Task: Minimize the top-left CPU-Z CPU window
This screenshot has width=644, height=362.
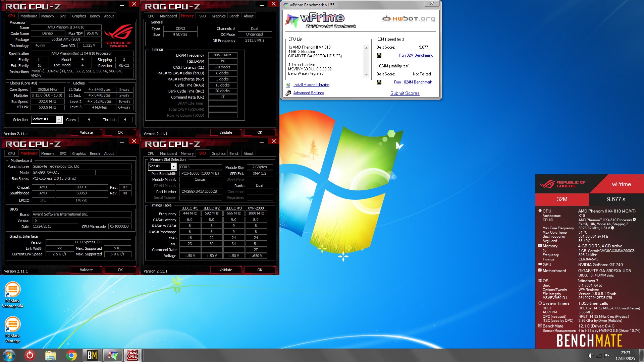Action: click(122, 5)
